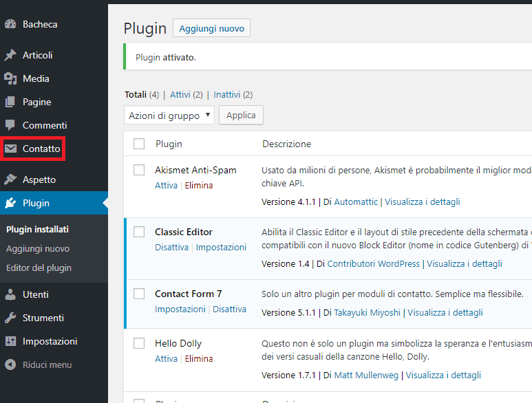The image size is (532, 403).
Task: Click the Aggiungi nuovo button beside the title
Action: (x=212, y=28)
